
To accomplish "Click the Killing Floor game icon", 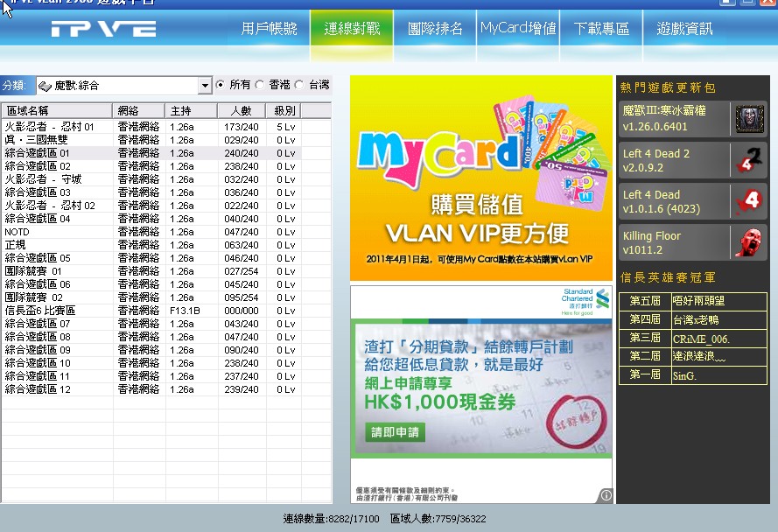I will 749,242.
